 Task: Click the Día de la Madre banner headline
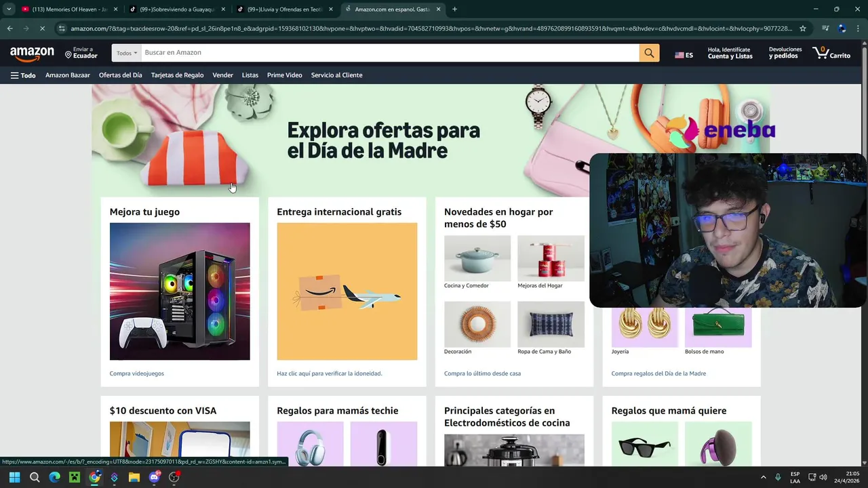[x=383, y=140]
